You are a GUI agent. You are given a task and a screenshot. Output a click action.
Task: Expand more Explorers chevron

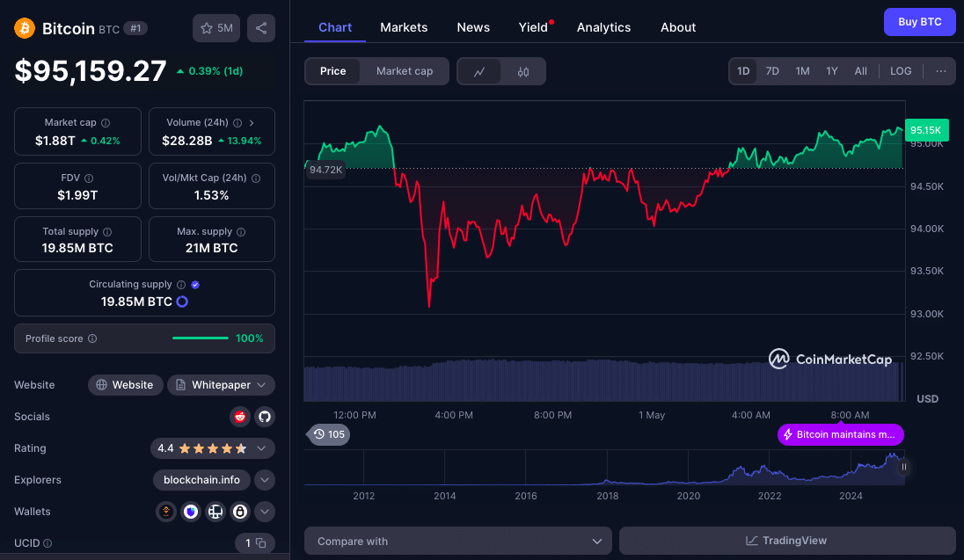pyautogui.click(x=265, y=480)
